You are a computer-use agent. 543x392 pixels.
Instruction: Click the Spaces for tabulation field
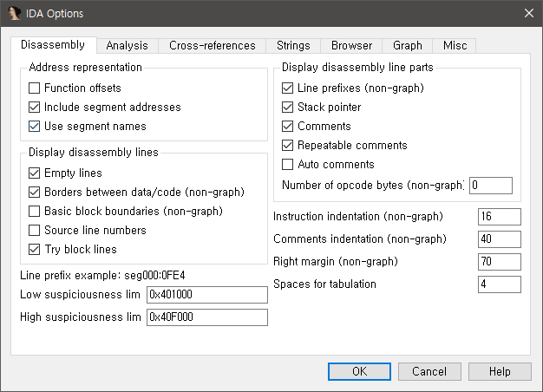[x=500, y=284]
